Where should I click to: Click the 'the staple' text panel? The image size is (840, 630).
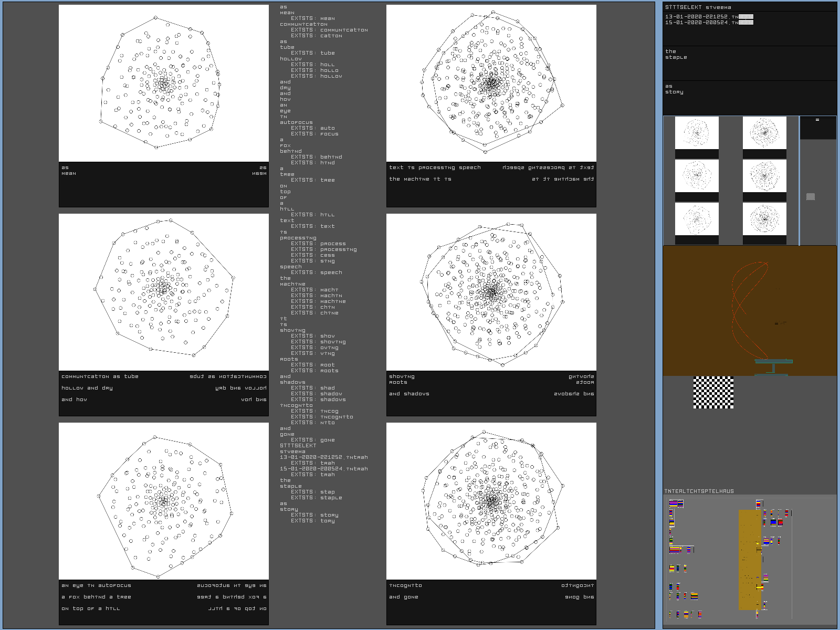[x=750, y=63]
